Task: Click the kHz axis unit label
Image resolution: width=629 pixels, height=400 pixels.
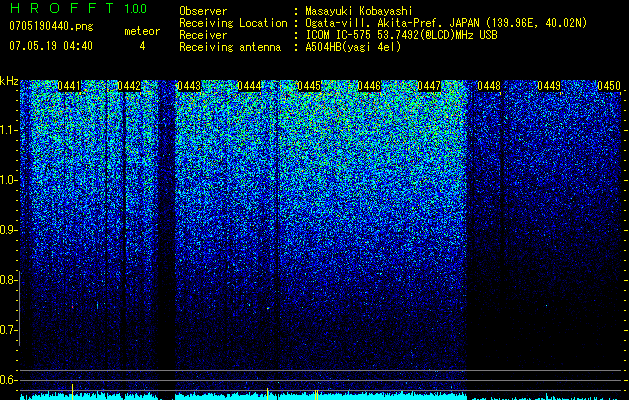Action: [9, 81]
